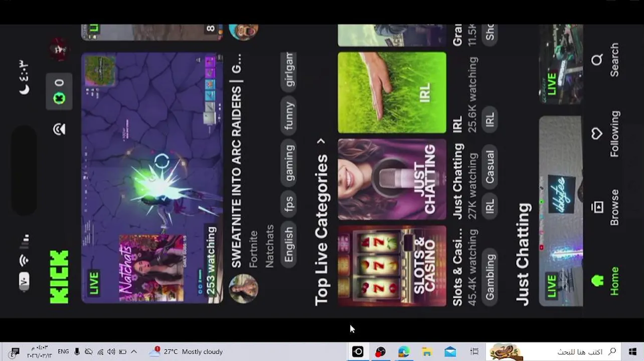Tap the broadcast signal icon in Kick header
The image size is (644, 361).
click(x=59, y=129)
